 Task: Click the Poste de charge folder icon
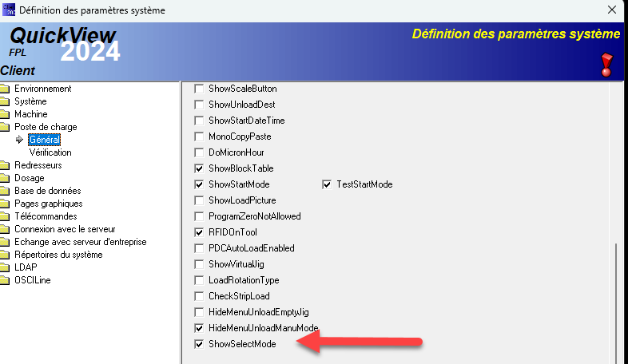click(x=5, y=127)
